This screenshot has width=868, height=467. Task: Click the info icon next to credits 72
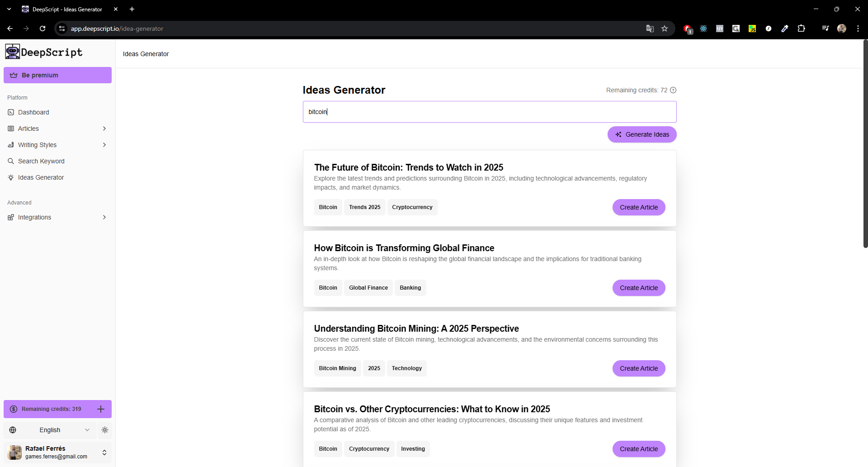673,90
